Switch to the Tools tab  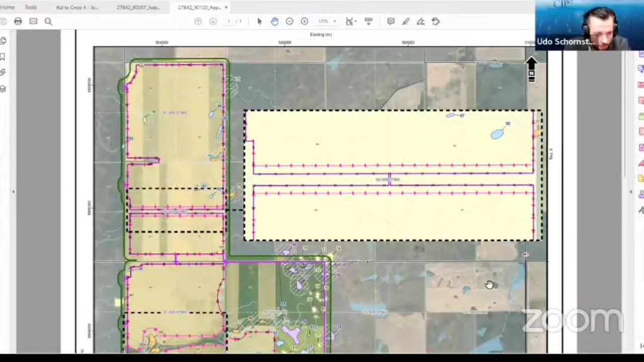(x=31, y=8)
